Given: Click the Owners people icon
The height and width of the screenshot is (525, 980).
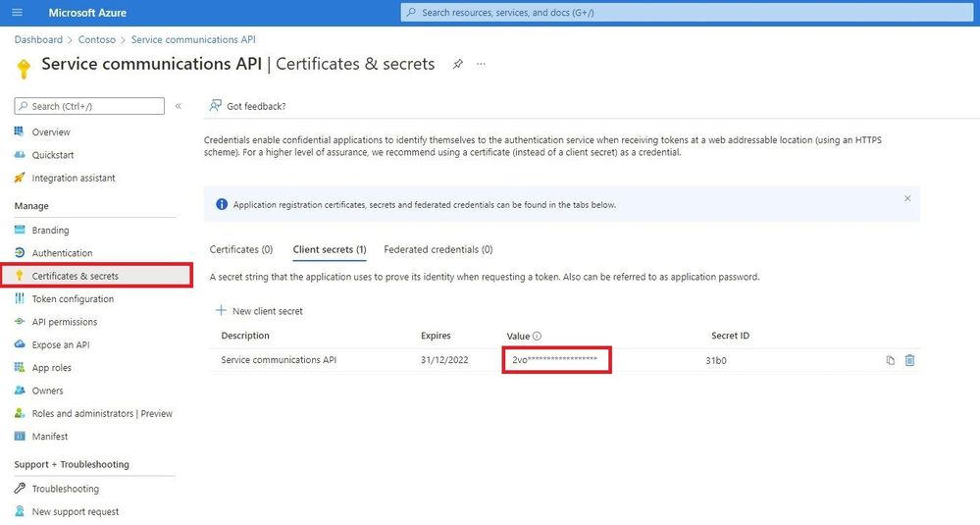Looking at the screenshot, I should (x=20, y=390).
